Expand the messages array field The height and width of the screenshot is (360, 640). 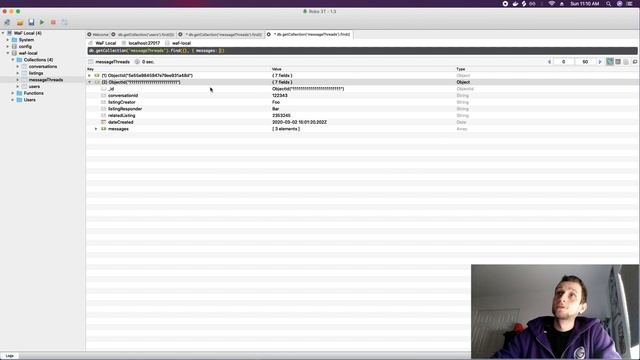(96, 129)
